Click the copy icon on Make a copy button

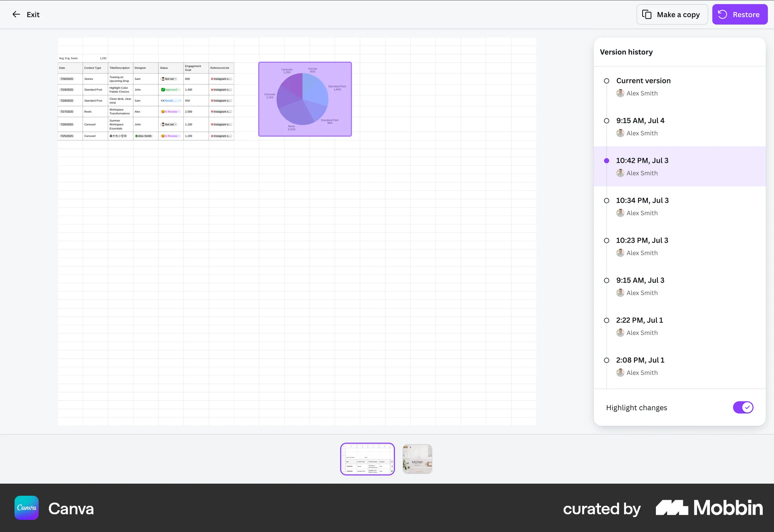647,14
